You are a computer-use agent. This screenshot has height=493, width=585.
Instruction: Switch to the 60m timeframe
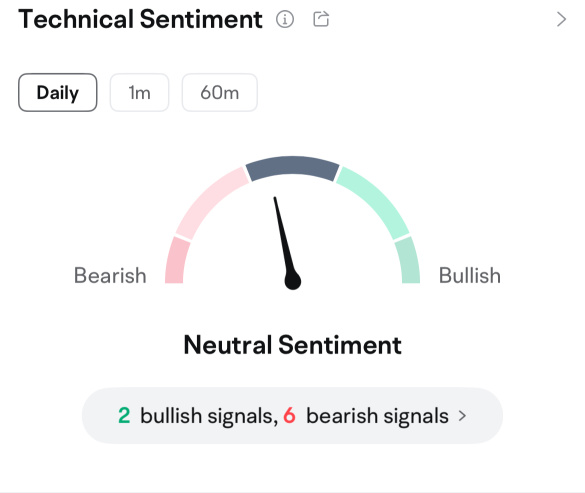pyautogui.click(x=219, y=93)
